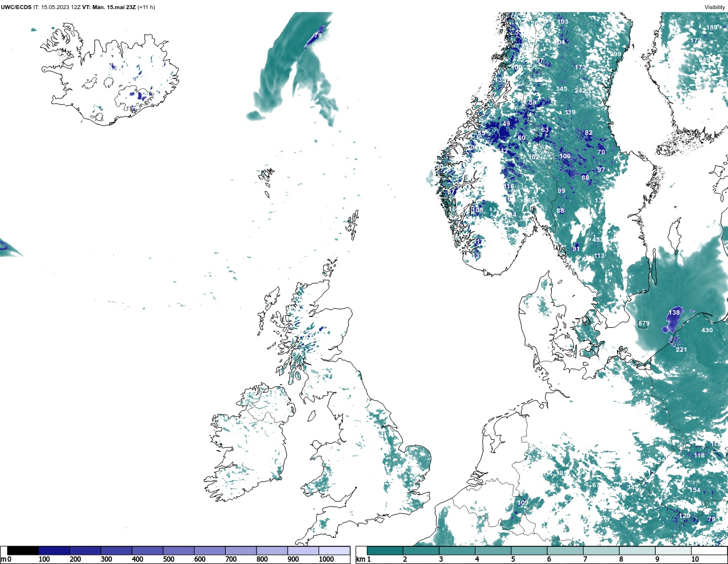
Task: Select the 9–10 km near-white legend band
Action: [673, 550]
